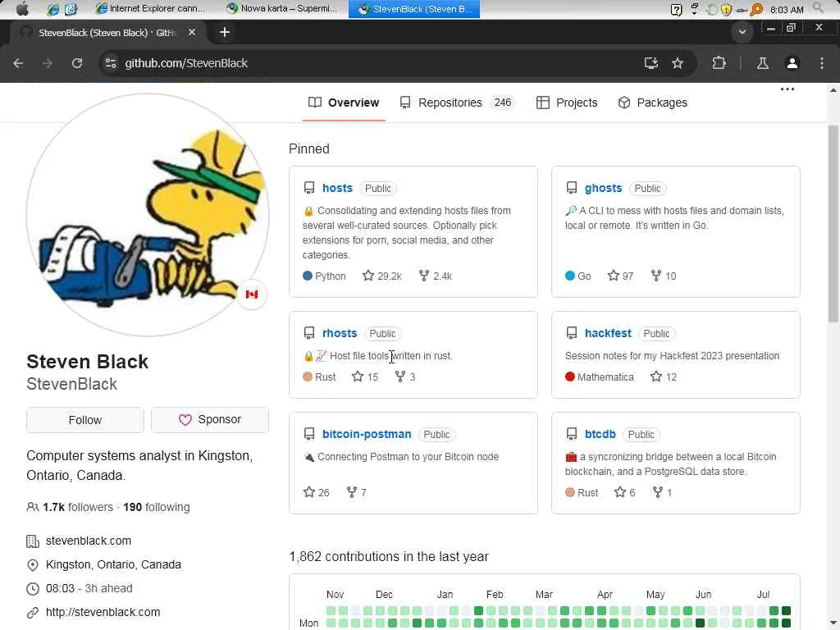Viewport: 840px width, 630px height.
Task: View stargazers of btcdb (6)
Action: 624,492
